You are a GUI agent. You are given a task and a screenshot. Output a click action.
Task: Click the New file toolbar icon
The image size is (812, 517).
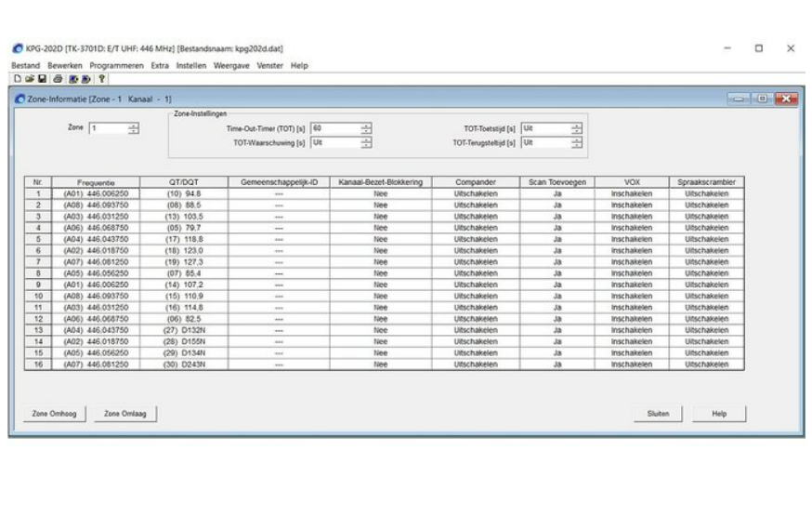[16, 78]
